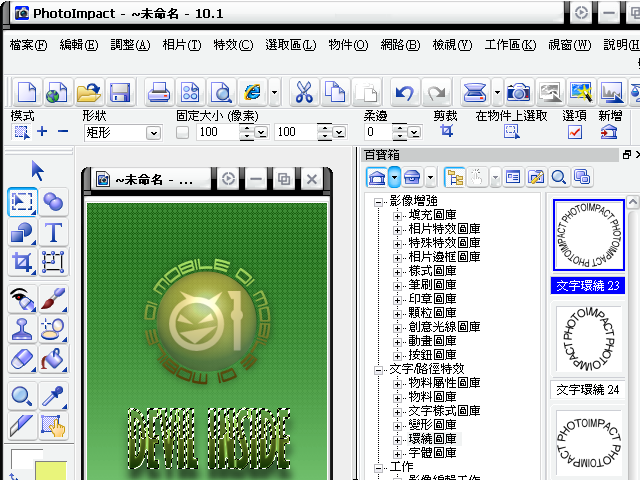Select the Text tool
Image resolution: width=640 pixels, height=480 pixels.
tap(53, 232)
